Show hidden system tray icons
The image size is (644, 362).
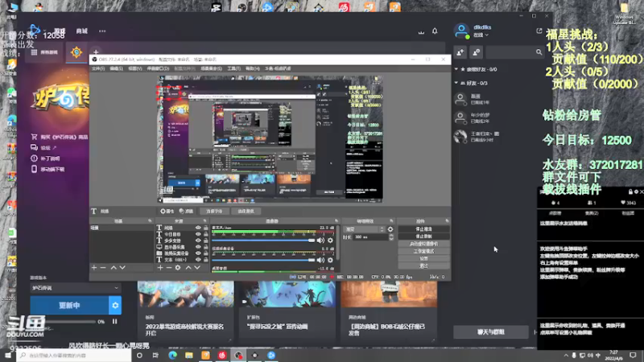[x=566, y=355]
